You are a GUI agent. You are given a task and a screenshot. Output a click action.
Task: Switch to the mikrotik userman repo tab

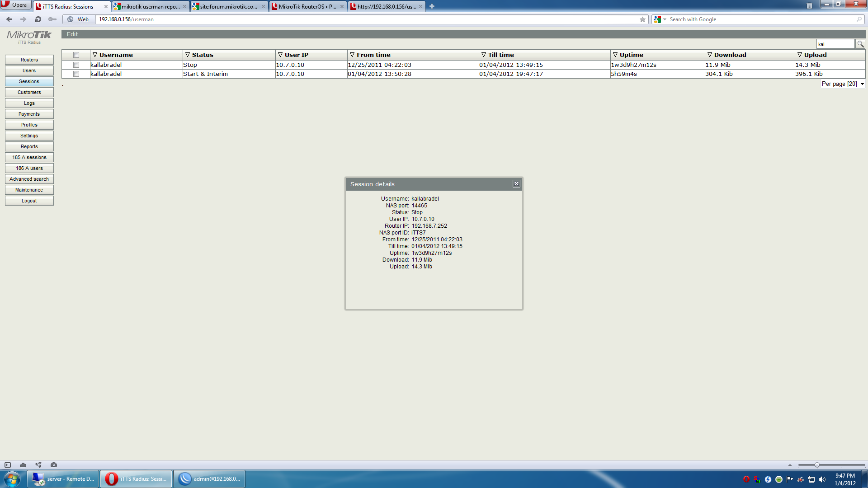(x=150, y=6)
